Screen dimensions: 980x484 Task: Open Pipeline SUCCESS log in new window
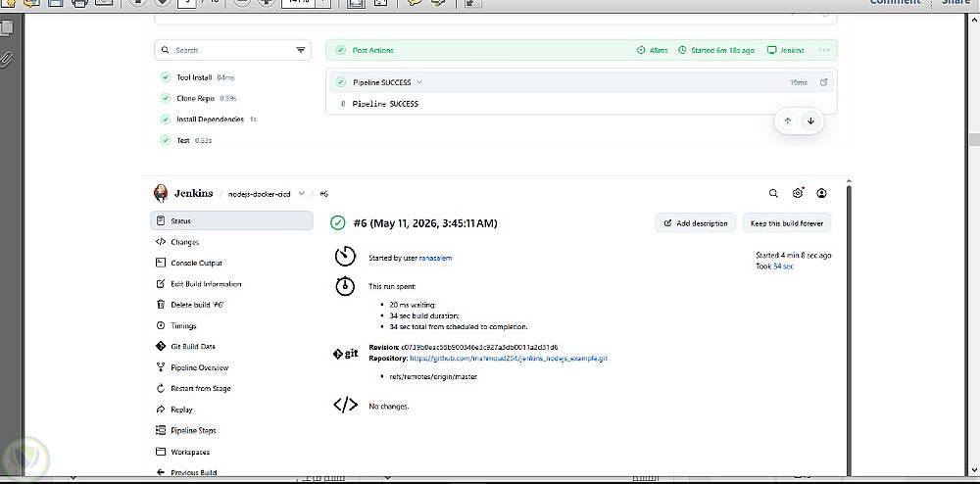(x=824, y=82)
